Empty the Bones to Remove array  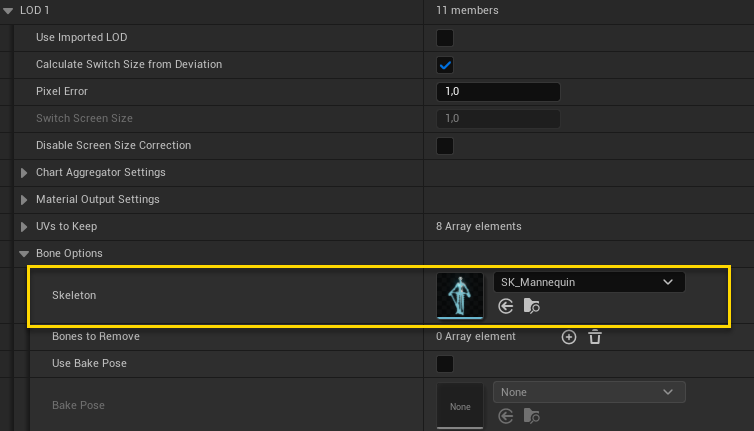[595, 337]
